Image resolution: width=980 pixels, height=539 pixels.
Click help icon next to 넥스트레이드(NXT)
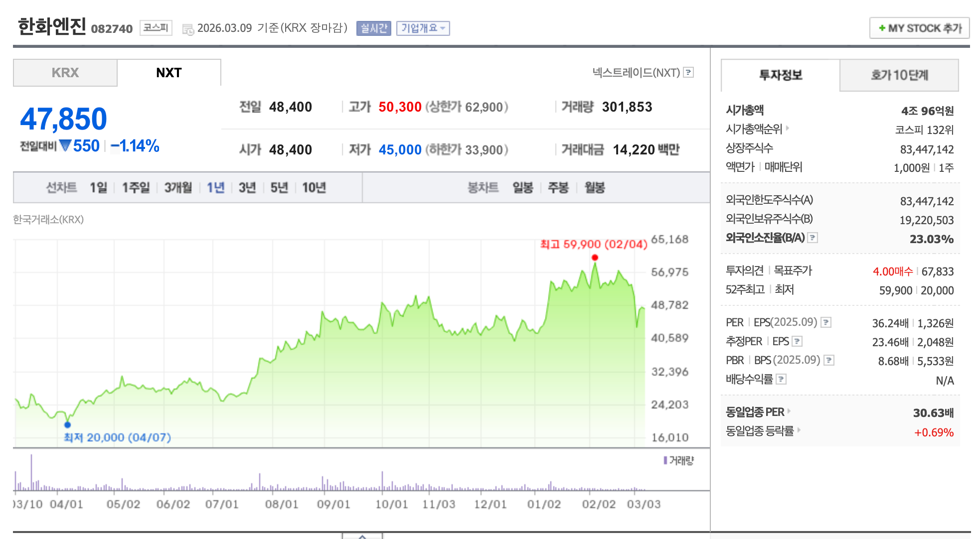point(688,73)
